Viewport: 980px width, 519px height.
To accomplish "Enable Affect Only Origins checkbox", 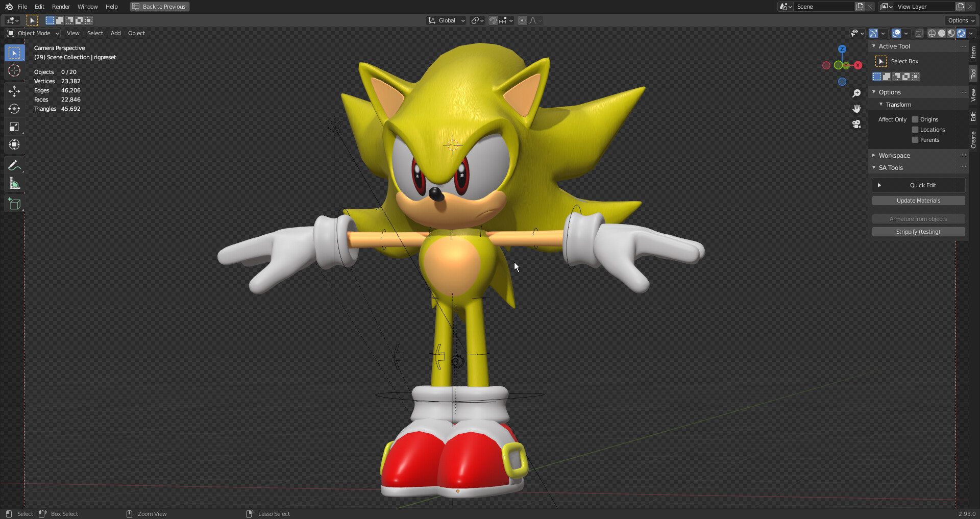I will pos(915,119).
